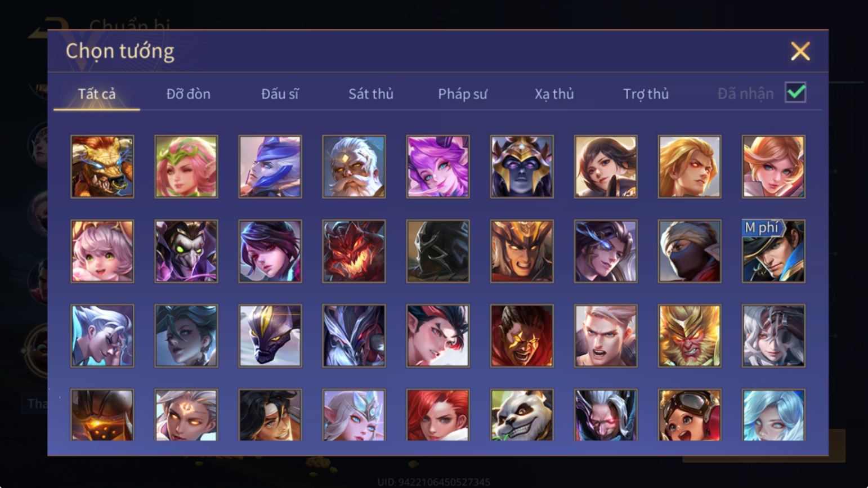This screenshot has width=868, height=488.
Task: Select the white-bearded old man hero
Action: click(x=354, y=167)
